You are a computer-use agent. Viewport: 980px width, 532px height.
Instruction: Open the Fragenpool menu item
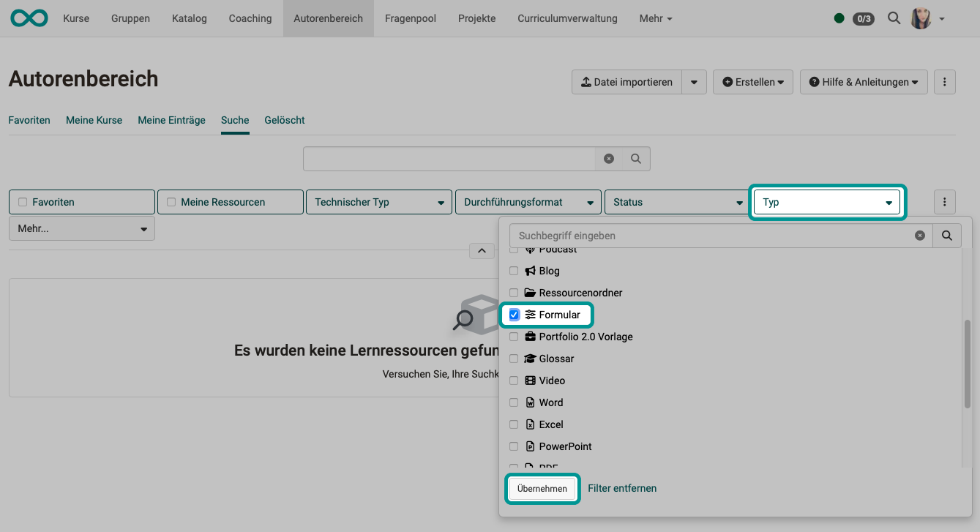410,18
